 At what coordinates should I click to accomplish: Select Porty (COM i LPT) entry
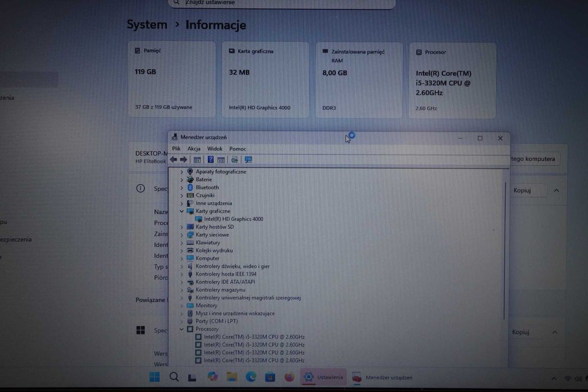[217, 321]
